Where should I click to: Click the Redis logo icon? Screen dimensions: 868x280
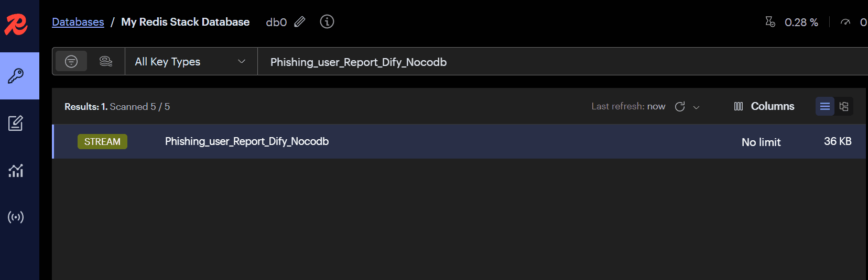point(16,24)
